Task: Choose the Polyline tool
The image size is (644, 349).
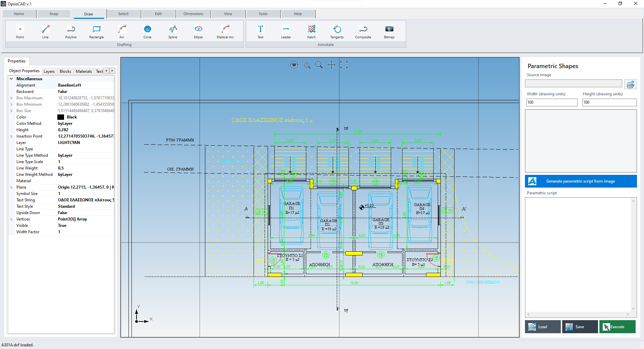Action: [x=71, y=32]
